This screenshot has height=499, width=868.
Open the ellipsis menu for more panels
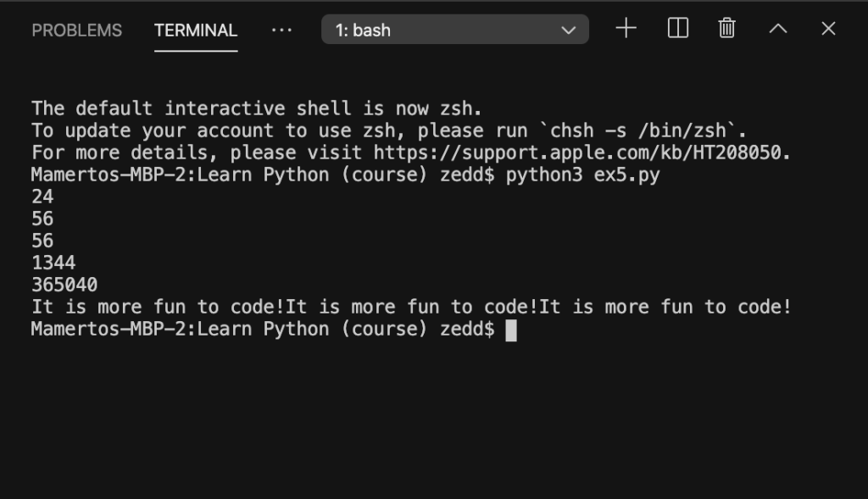pyautogui.click(x=281, y=30)
